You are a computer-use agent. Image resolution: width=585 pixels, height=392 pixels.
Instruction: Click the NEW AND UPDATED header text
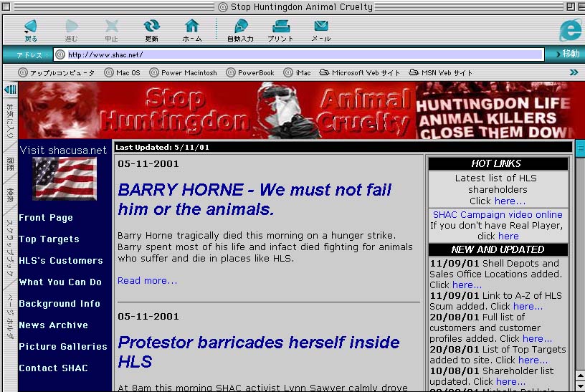(498, 249)
